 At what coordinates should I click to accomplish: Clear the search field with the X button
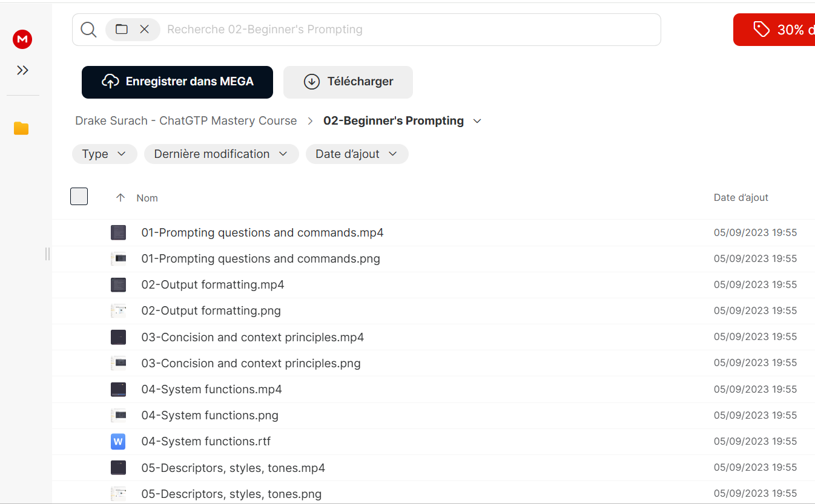tap(145, 28)
